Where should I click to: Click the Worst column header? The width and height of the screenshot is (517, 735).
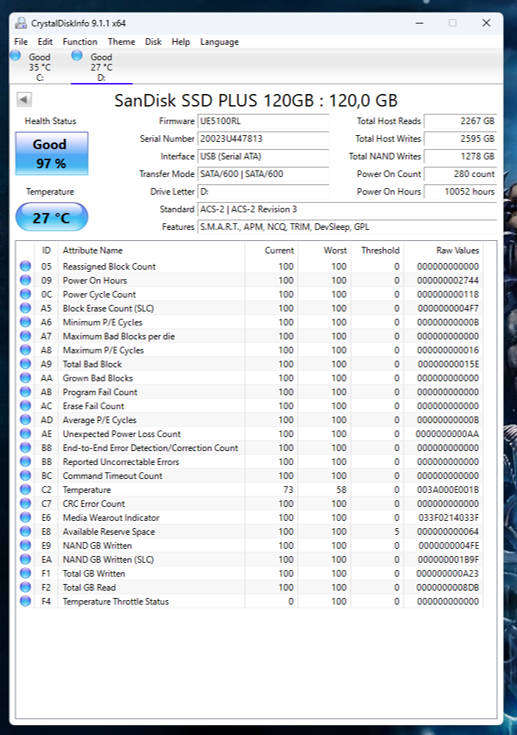tap(324, 250)
